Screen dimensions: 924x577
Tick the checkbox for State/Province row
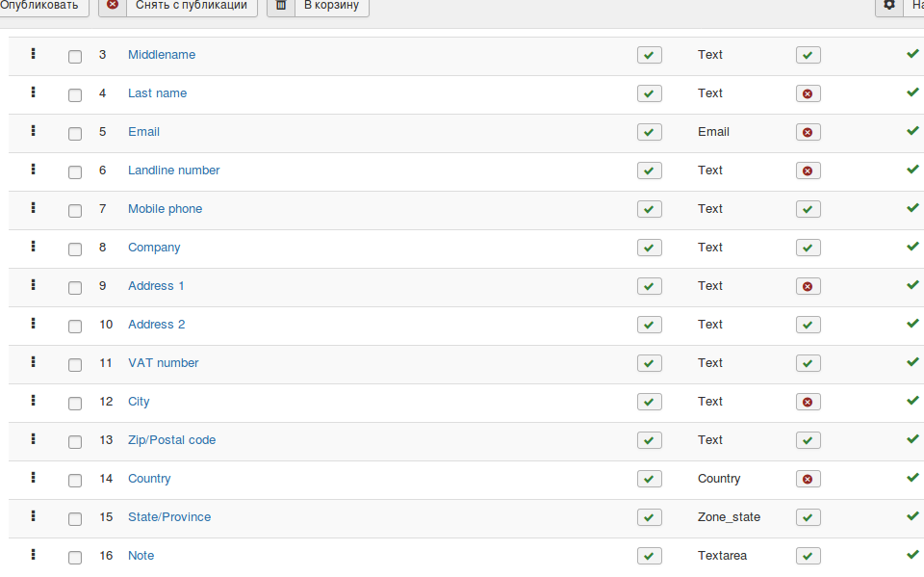click(75, 519)
